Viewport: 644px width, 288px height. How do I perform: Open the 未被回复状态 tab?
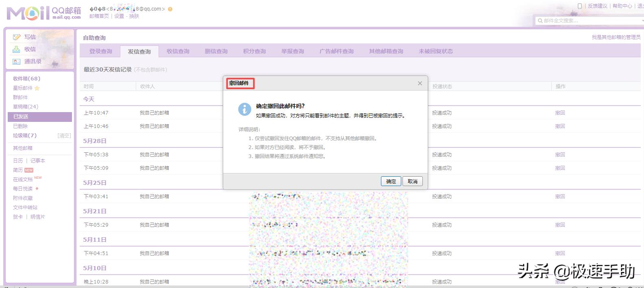pos(436,51)
